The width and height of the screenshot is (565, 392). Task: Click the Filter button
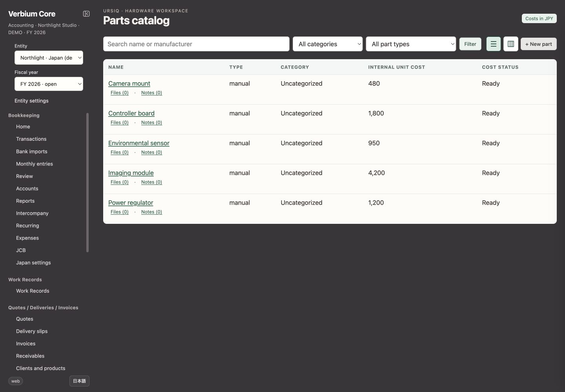pos(470,44)
